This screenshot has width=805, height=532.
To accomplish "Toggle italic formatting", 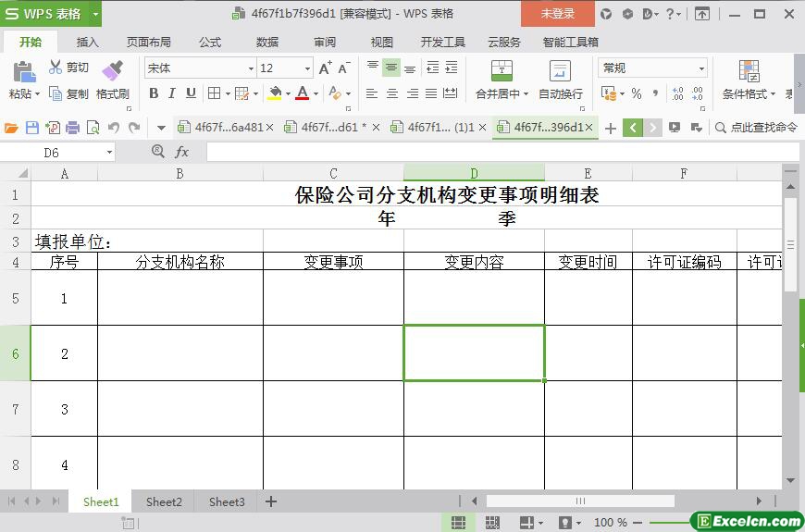I will (x=172, y=93).
